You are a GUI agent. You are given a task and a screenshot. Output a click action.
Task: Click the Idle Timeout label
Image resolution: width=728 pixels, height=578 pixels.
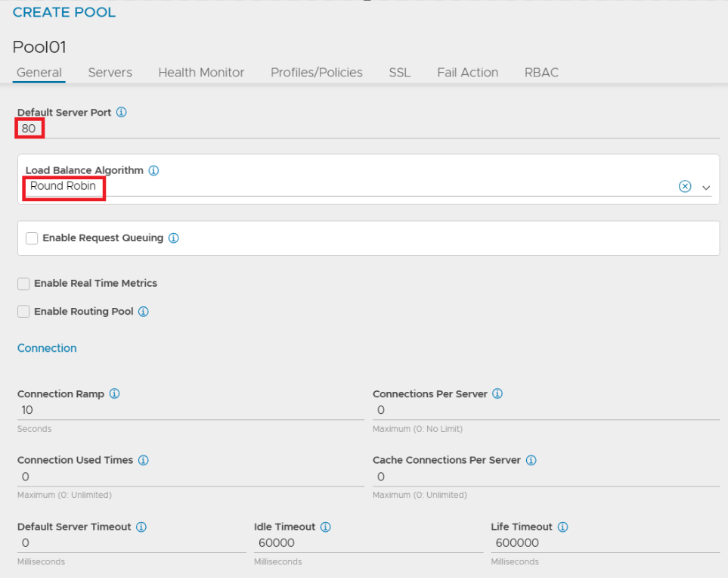284,527
